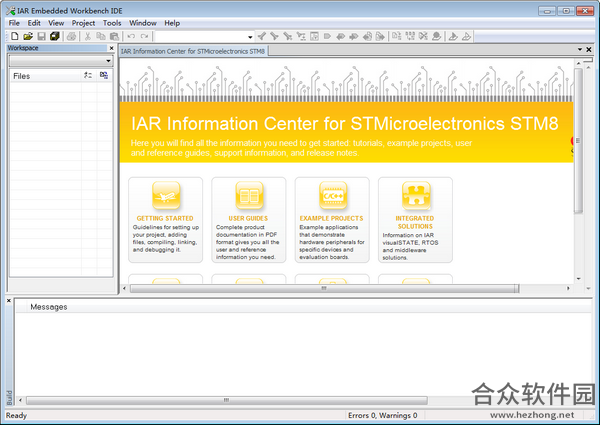Click the Make build icon
600x425 pixels.
(410, 36)
